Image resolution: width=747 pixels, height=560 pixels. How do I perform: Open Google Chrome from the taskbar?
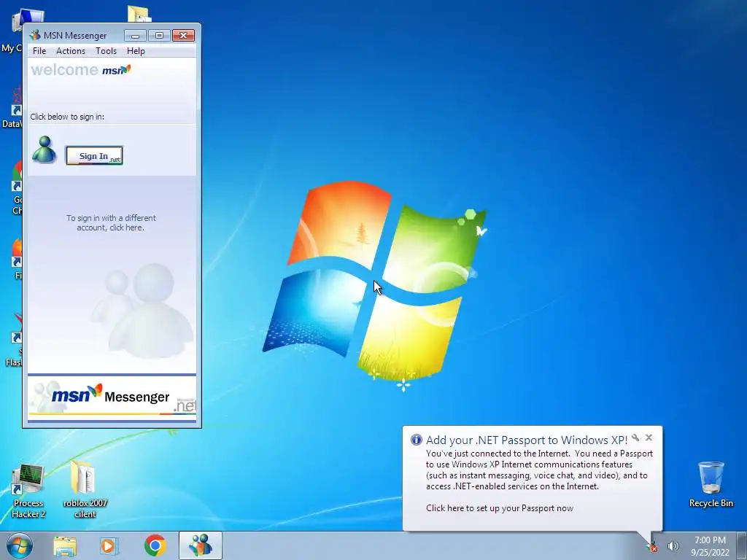[155, 545]
